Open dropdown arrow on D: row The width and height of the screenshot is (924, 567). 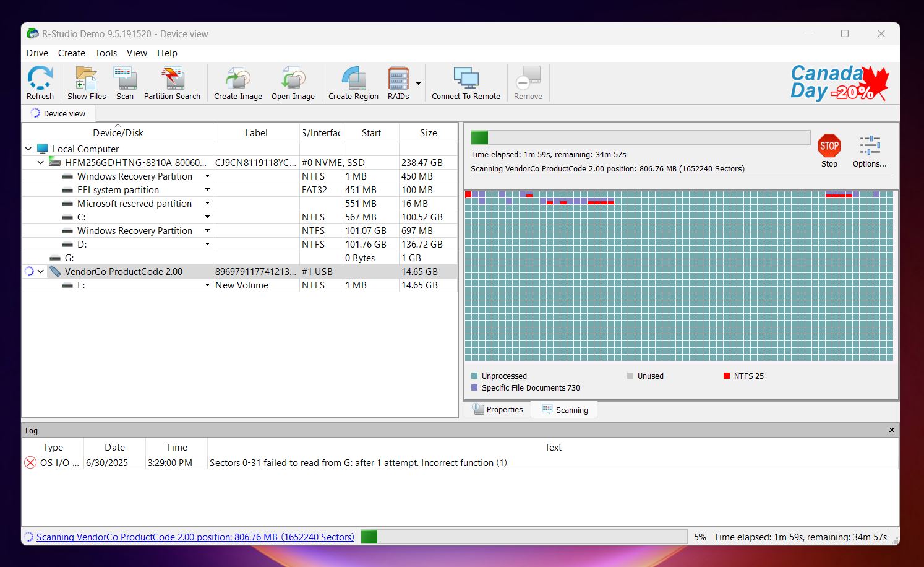[207, 244]
